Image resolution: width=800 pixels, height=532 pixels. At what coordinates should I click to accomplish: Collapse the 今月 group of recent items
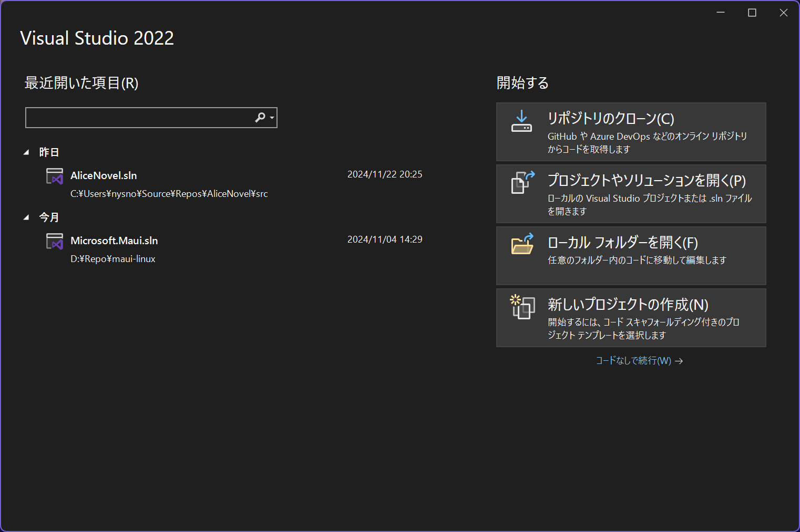point(26,217)
